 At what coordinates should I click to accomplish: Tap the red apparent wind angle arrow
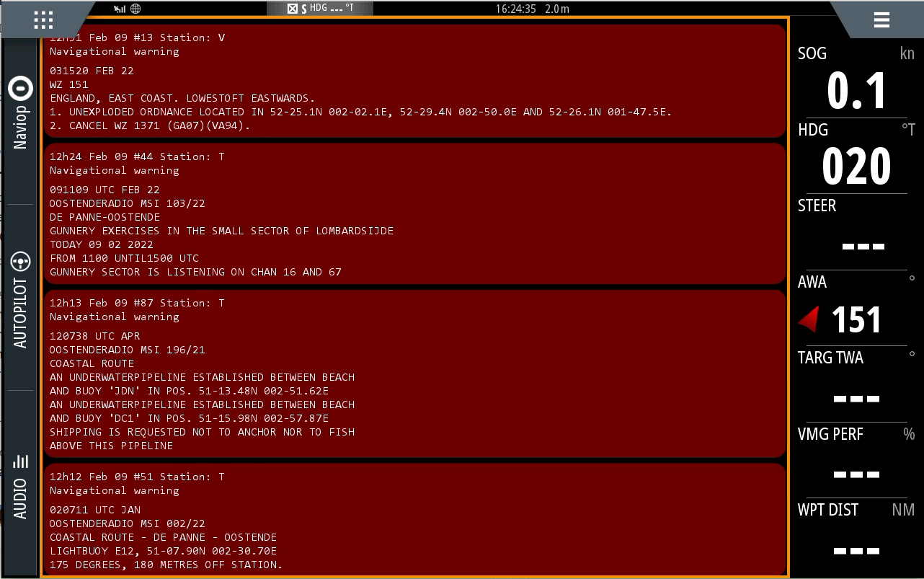coord(809,319)
